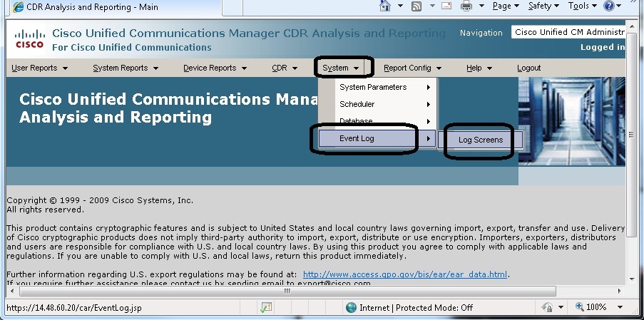
Task: Click 'For Cisco Unified Communications' subtitle
Action: point(132,47)
